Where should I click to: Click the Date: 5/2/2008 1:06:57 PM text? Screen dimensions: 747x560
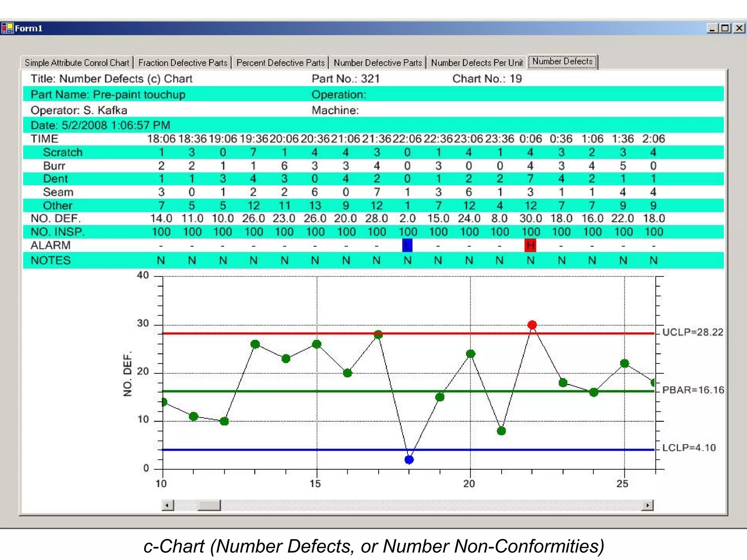[100, 125]
